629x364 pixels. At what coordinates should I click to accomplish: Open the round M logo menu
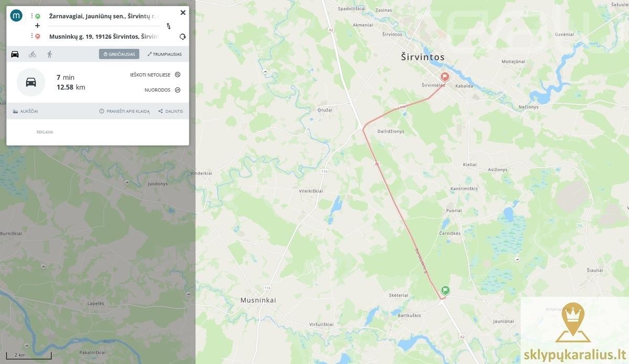coord(16,16)
